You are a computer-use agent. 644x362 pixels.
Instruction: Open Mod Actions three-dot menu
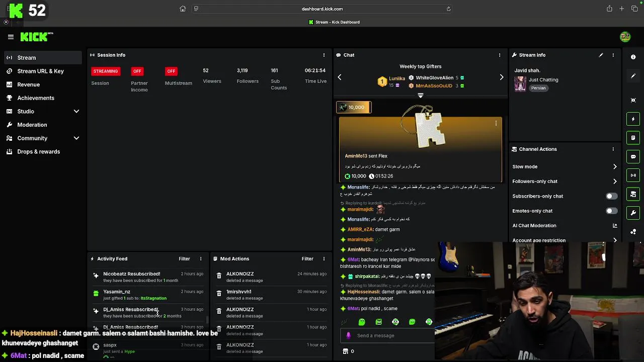pyautogui.click(x=324, y=259)
